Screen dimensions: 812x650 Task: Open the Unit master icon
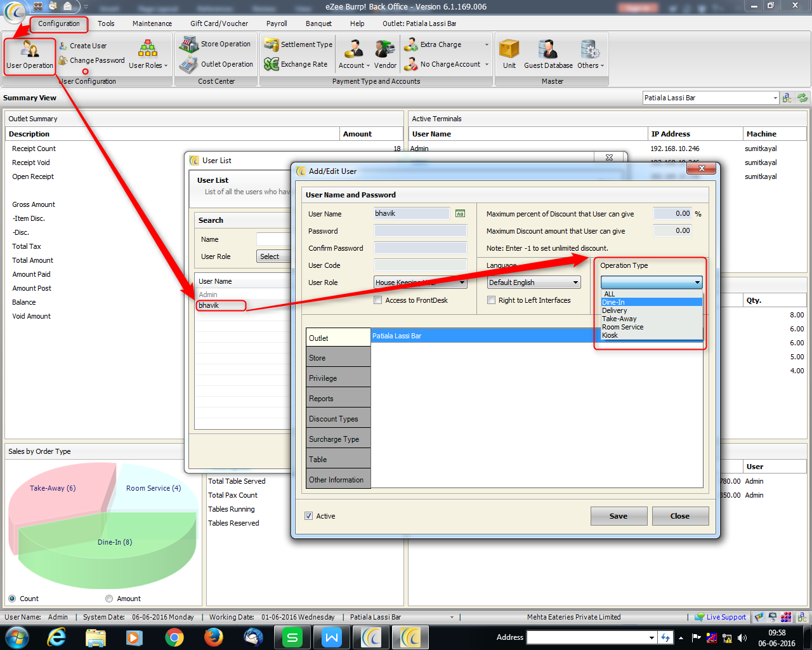(x=509, y=49)
